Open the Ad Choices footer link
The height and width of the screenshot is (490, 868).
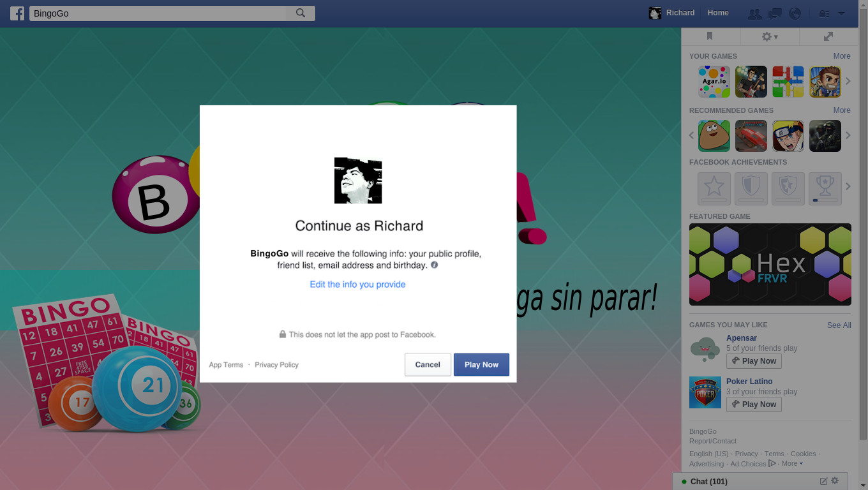(753, 464)
